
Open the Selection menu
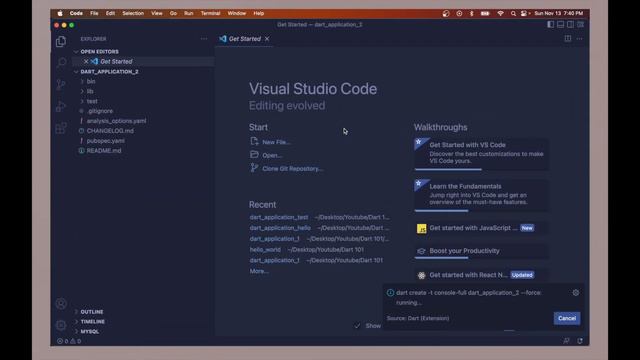point(133,13)
